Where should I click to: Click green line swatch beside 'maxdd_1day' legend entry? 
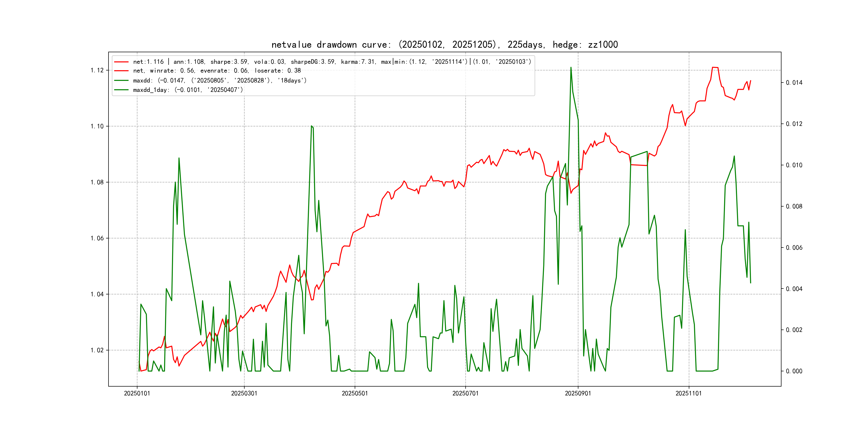point(121,90)
